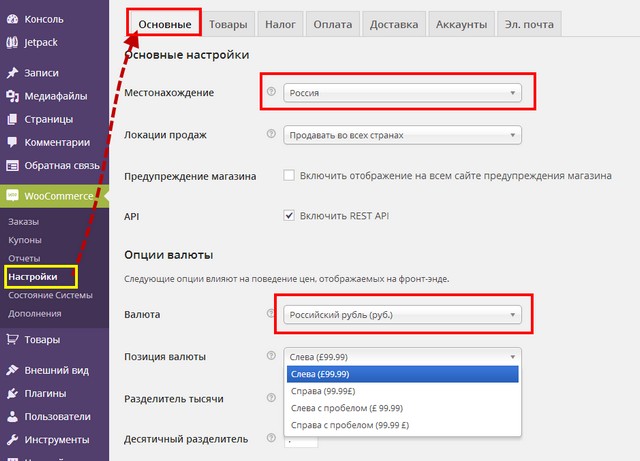
Task: Click the Страницы pages icon
Action: (13, 119)
